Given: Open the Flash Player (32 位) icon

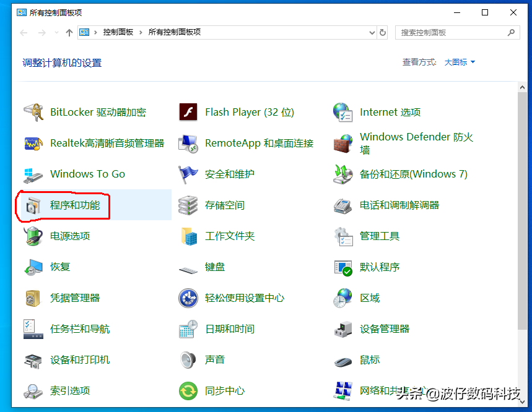Looking at the screenshot, I should click(x=188, y=112).
